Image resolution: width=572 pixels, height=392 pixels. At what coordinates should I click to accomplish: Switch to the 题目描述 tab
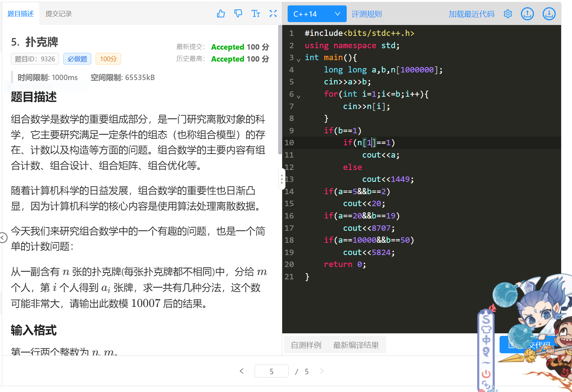21,14
